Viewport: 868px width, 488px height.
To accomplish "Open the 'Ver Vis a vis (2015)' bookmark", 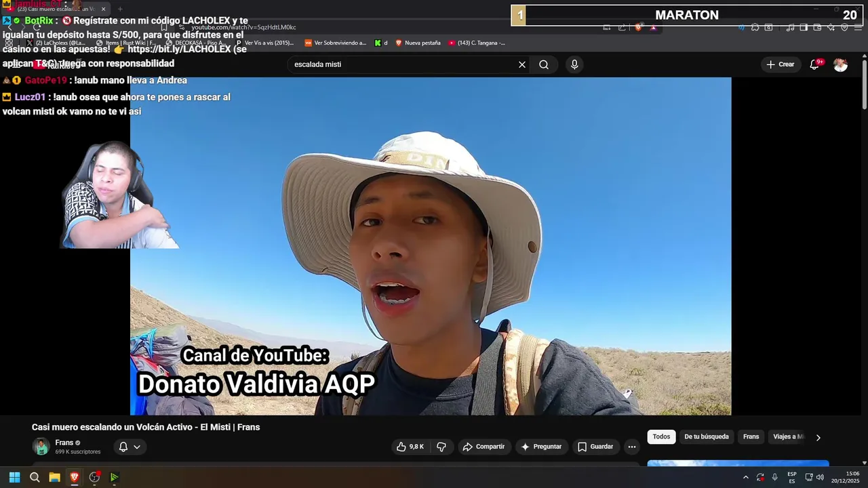I will coord(264,43).
